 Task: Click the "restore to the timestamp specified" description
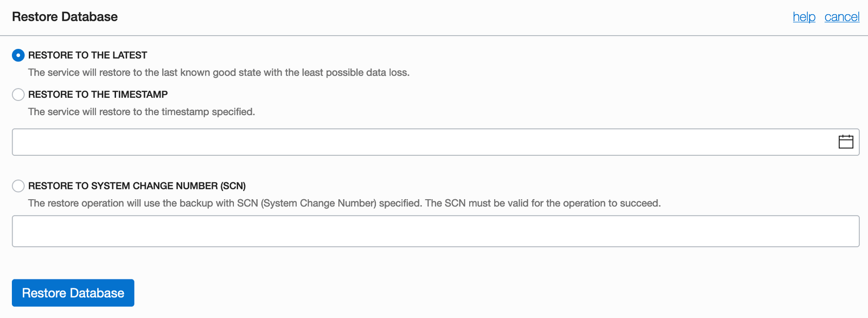pyautogui.click(x=141, y=112)
